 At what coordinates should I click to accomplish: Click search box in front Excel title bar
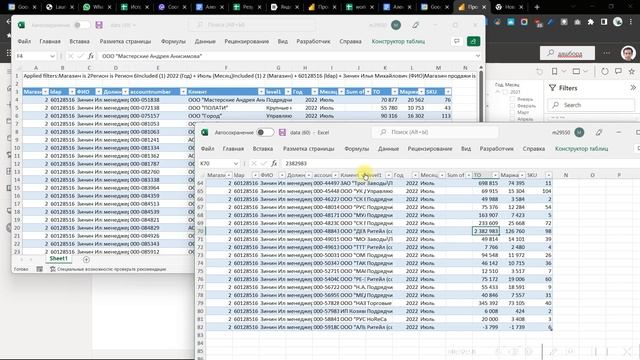point(435,132)
